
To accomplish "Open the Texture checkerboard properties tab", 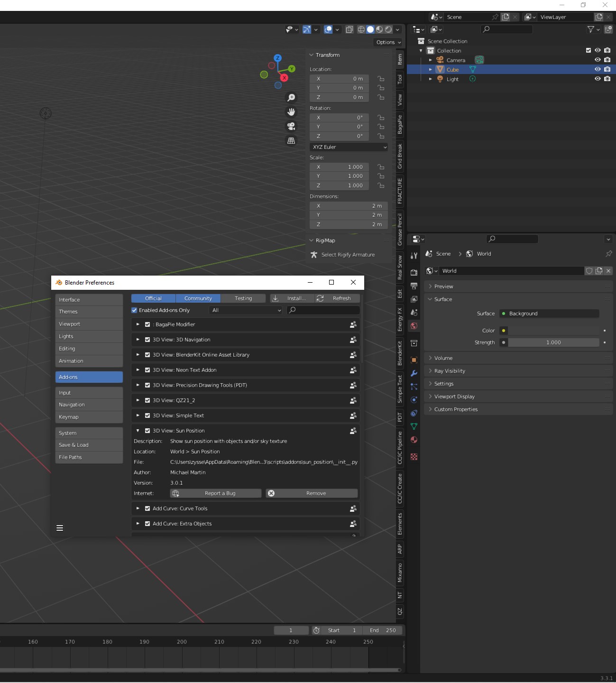I will pyautogui.click(x=414, y=457).
